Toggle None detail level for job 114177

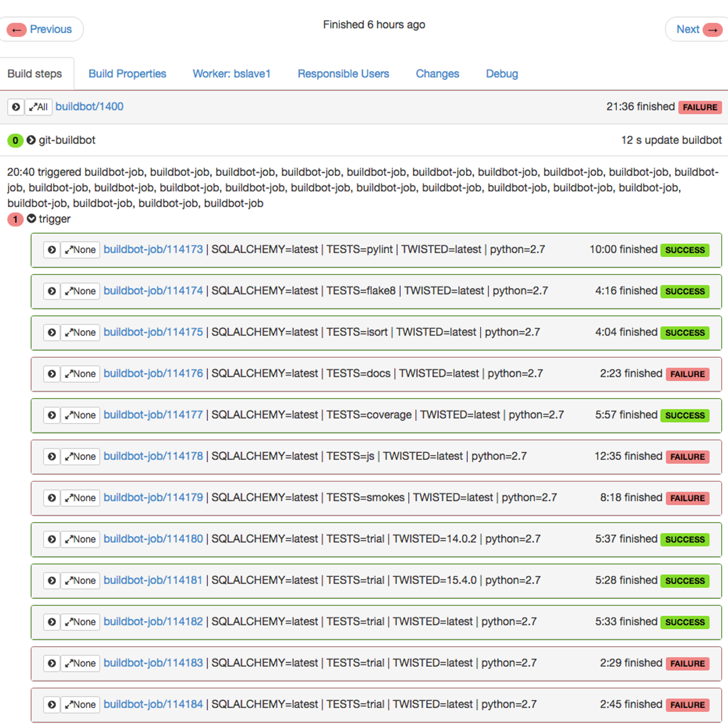point(81,415)
